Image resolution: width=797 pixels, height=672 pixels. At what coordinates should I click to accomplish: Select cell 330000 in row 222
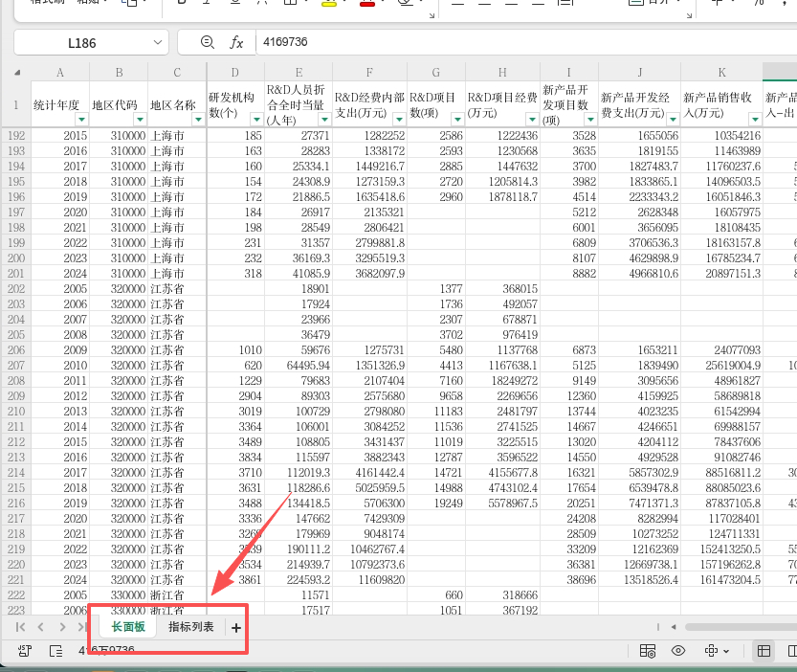pyautogui.click(x=119, y=594)
